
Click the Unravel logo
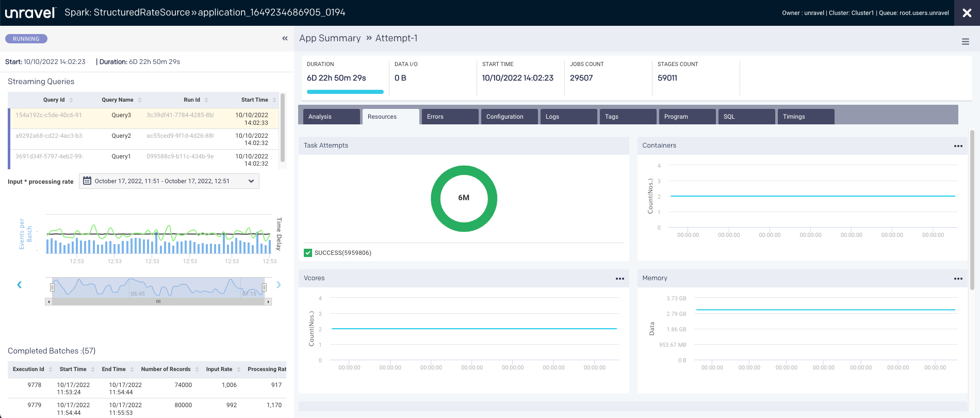30,13
